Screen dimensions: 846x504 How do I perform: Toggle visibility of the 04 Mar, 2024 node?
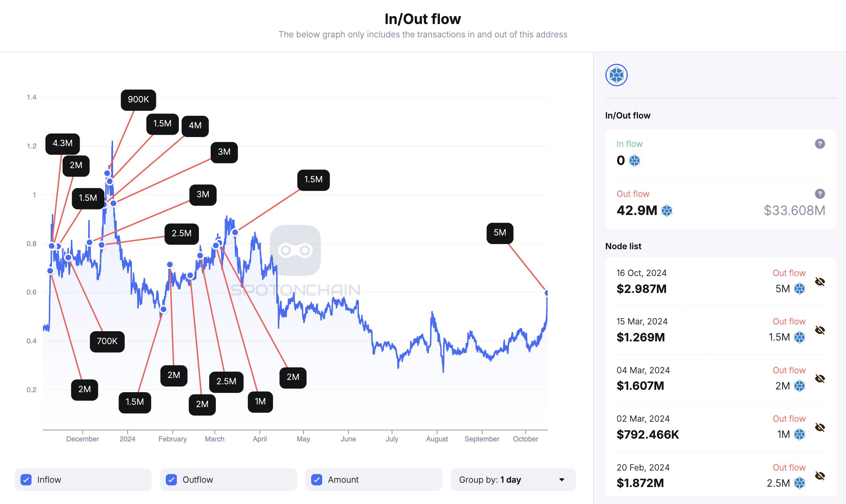coord(820,379)
